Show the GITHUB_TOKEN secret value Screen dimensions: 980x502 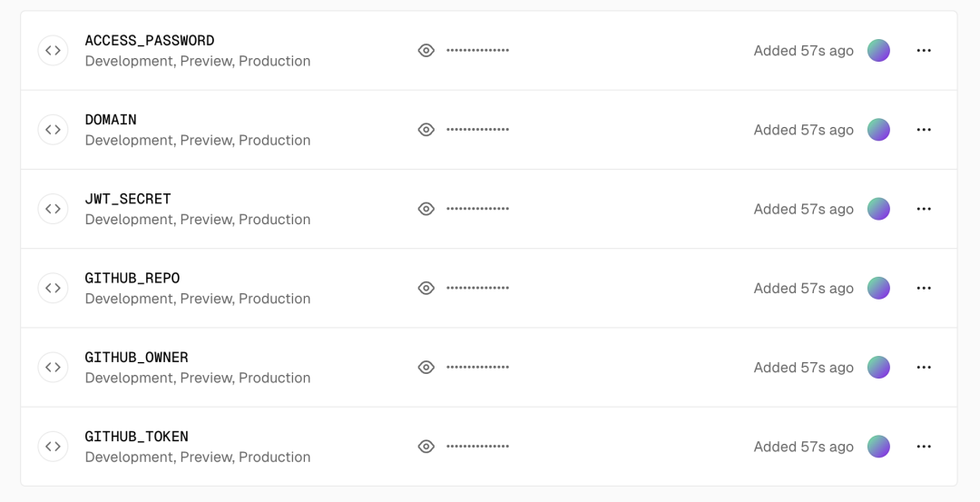tap(426, 447)
